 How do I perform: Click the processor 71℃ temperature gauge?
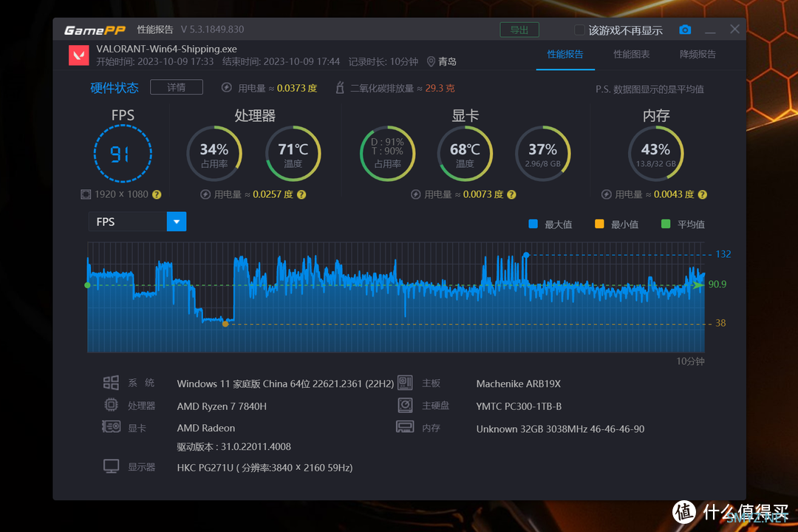(293, 153)
